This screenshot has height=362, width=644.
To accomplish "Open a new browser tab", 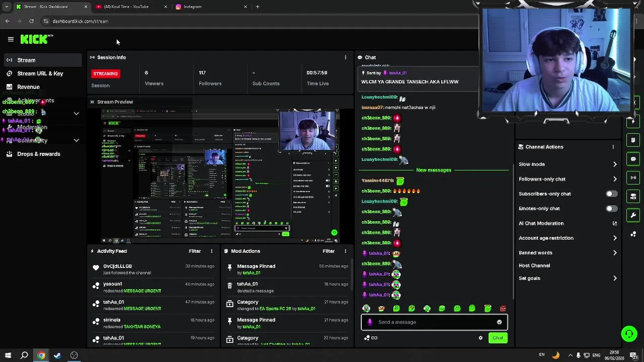I will tap(258, 7).
